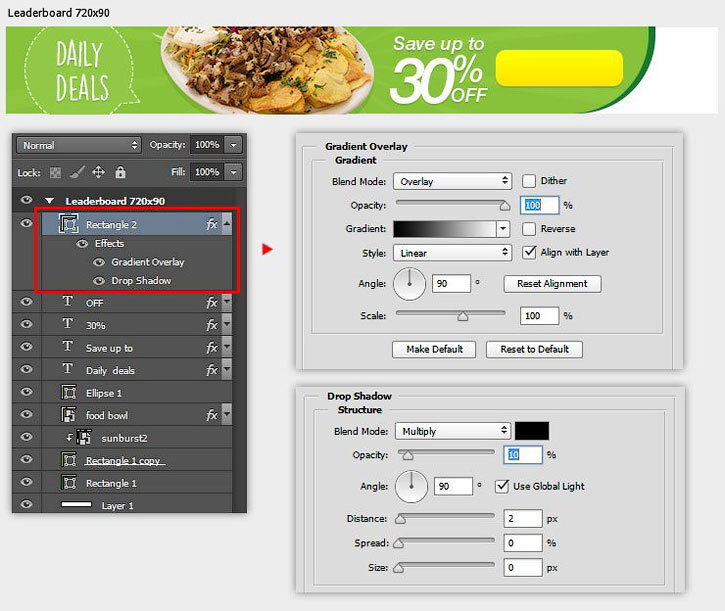Click the lock position move icon
The image size is (725, 611).
tap(98, 173)
